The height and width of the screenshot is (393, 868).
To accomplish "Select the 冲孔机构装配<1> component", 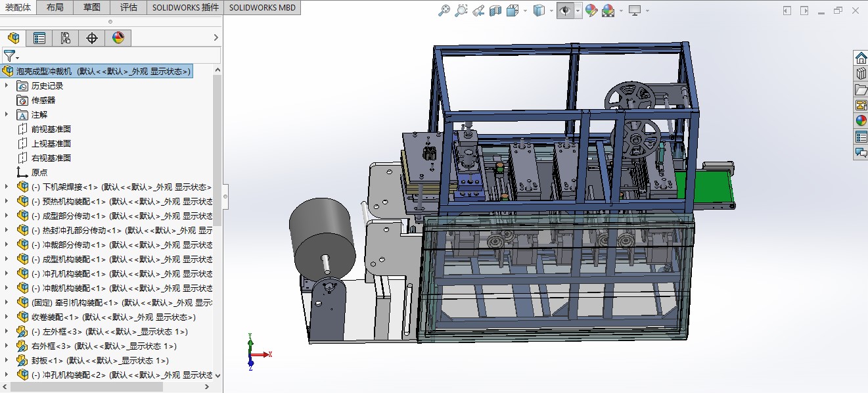I will point(114,273).
